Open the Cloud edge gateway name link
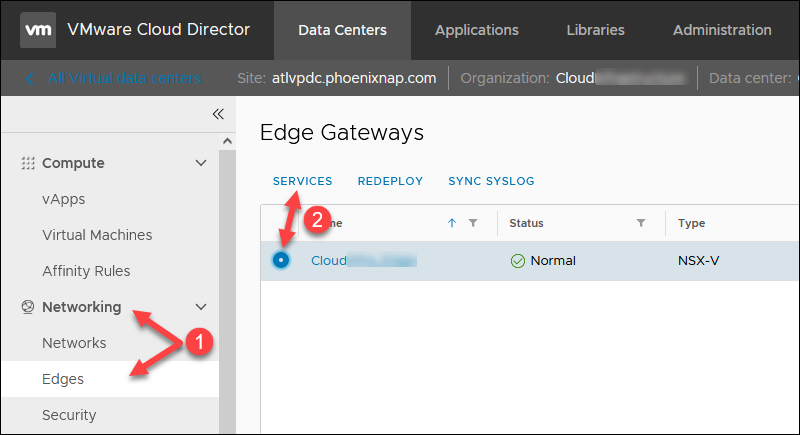800x435 pixels. pyautogui.click(x=364, y=261)
